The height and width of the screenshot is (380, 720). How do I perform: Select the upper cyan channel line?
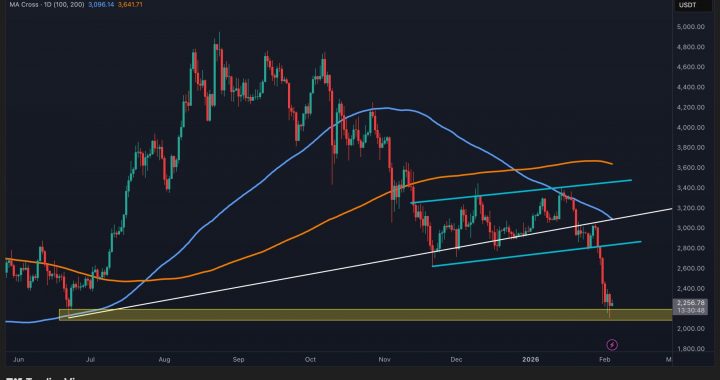(x=521, y=191)
